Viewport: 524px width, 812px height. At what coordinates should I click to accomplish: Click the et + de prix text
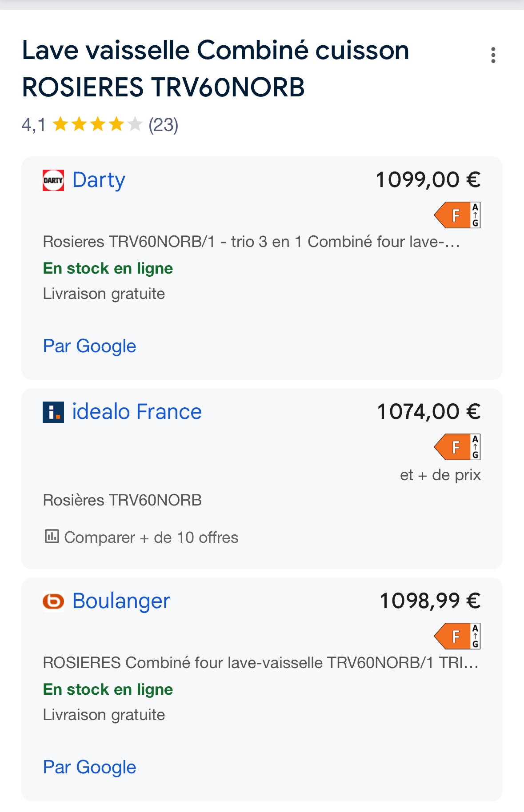pos(440,475)
